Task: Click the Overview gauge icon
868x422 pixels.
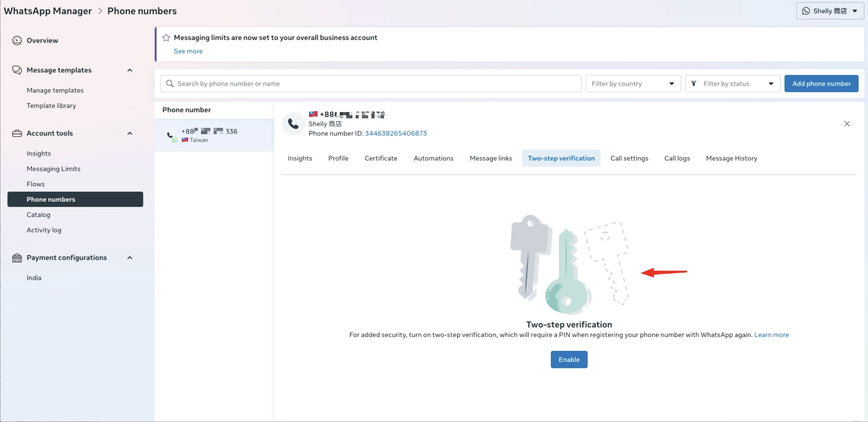Action: 17,40
